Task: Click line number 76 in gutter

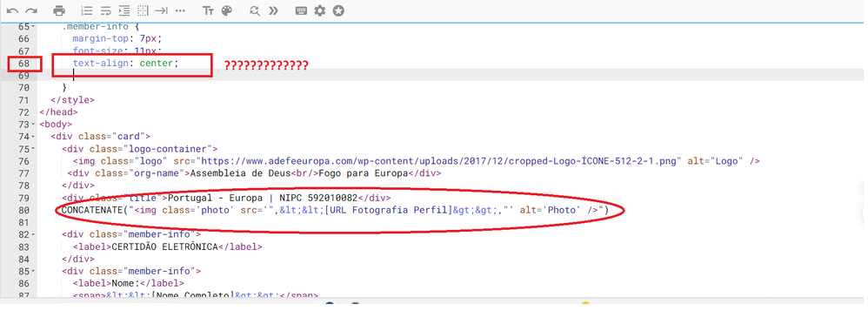Action: pyautogui.click(x=23, y=161)
